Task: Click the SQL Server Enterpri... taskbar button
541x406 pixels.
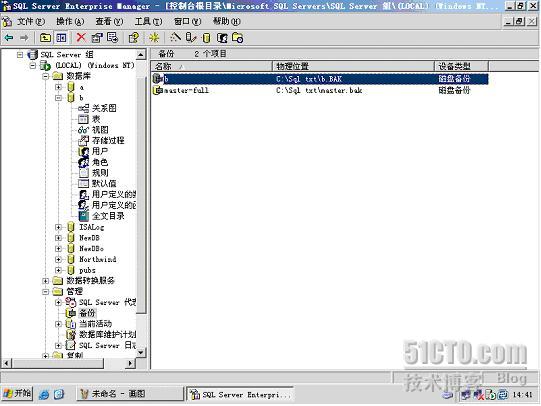Action: pyautogui.click(x=240, y=394)
